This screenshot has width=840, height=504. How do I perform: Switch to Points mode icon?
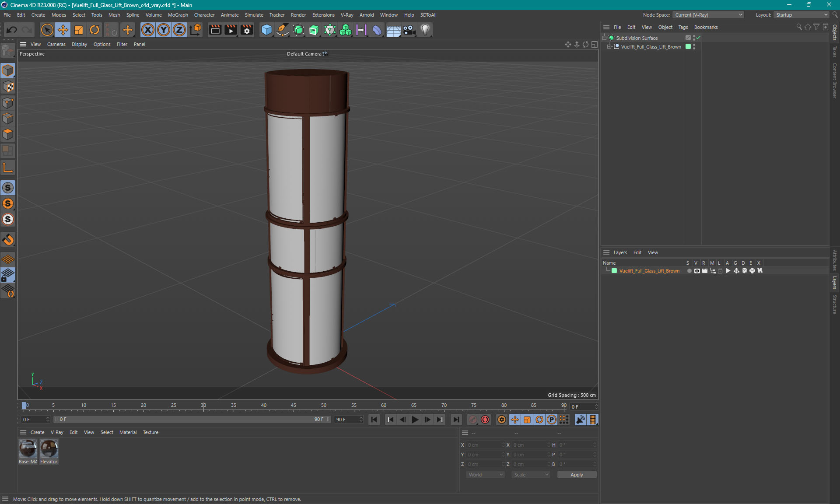click(8, 103)
